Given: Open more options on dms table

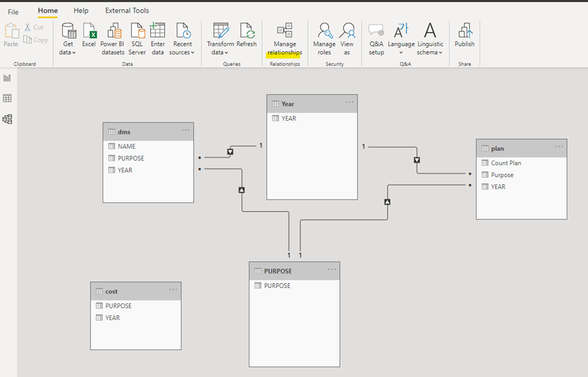Looking at the screenshot, I should tap(185, 130).
